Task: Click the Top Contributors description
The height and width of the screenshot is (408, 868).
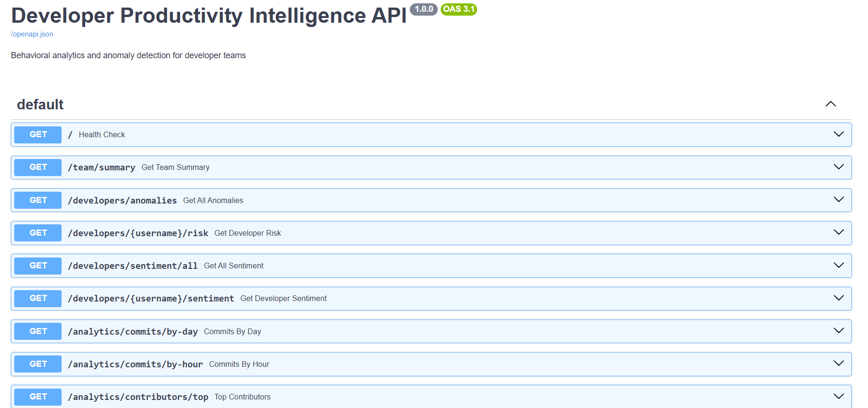Action: point(242,397)
